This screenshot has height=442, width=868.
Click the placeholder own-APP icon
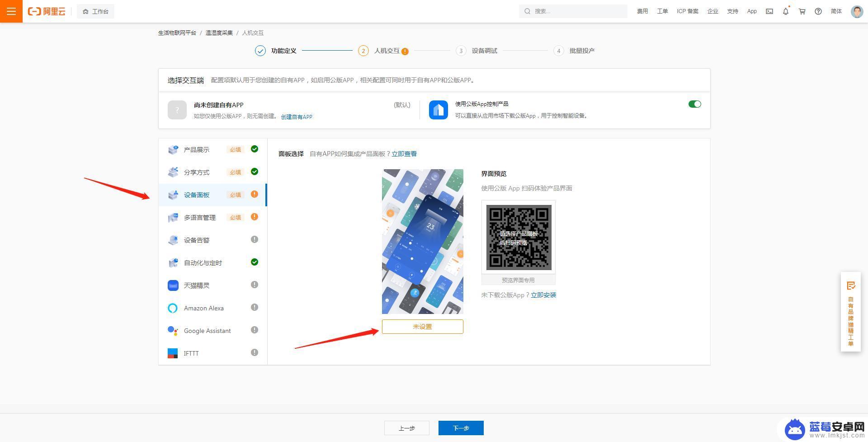tap(177, 110)
